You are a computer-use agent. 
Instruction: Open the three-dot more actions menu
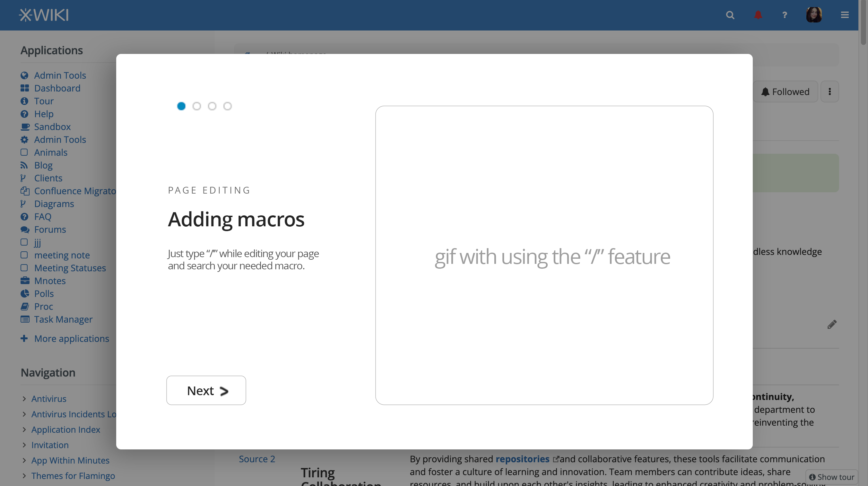pyautogui.click(x=829, y=92)
